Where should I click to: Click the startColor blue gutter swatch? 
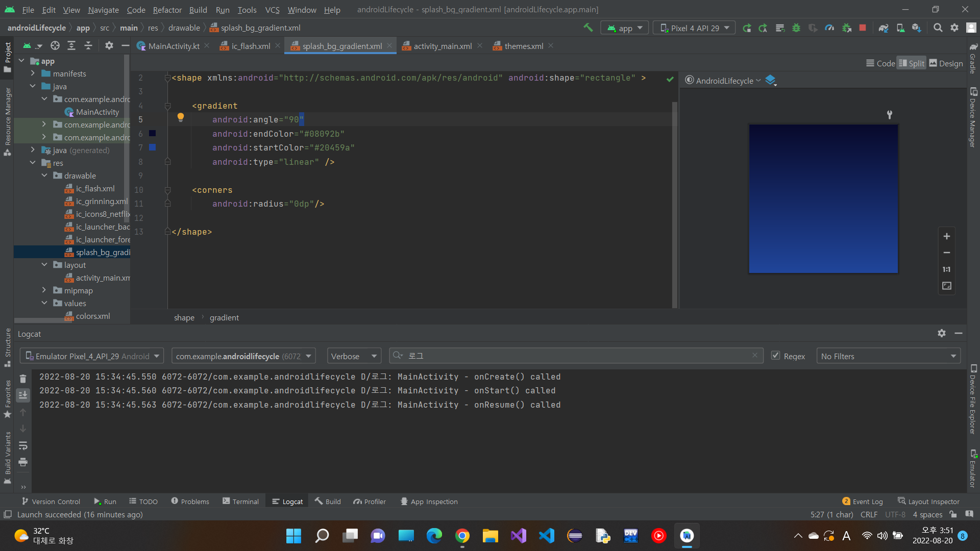152,147
